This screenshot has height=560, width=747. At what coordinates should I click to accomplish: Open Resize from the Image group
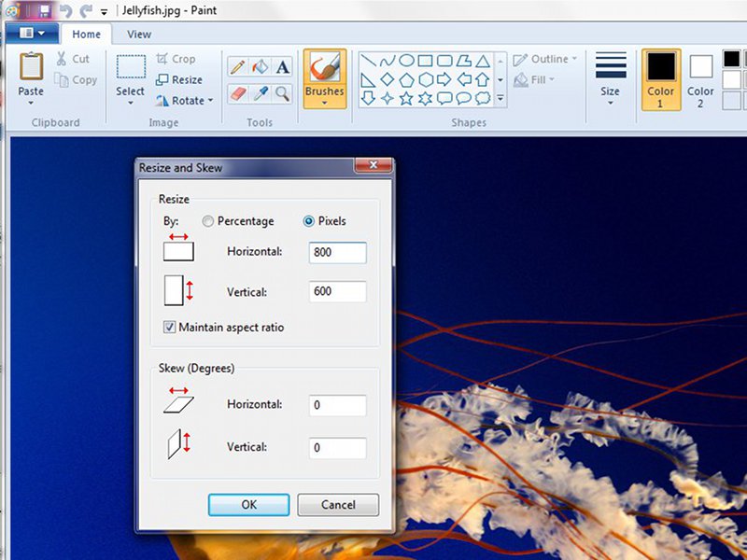[x=179, y=79]
